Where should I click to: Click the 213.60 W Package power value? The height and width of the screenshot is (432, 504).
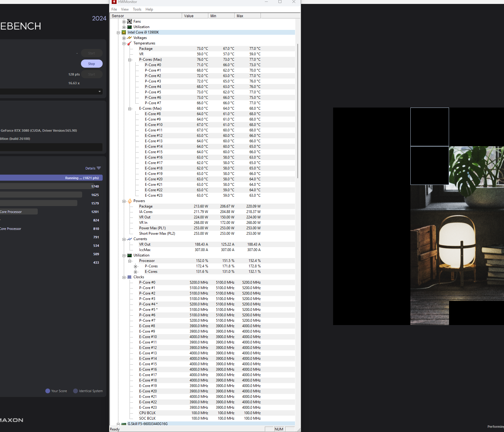201,206
